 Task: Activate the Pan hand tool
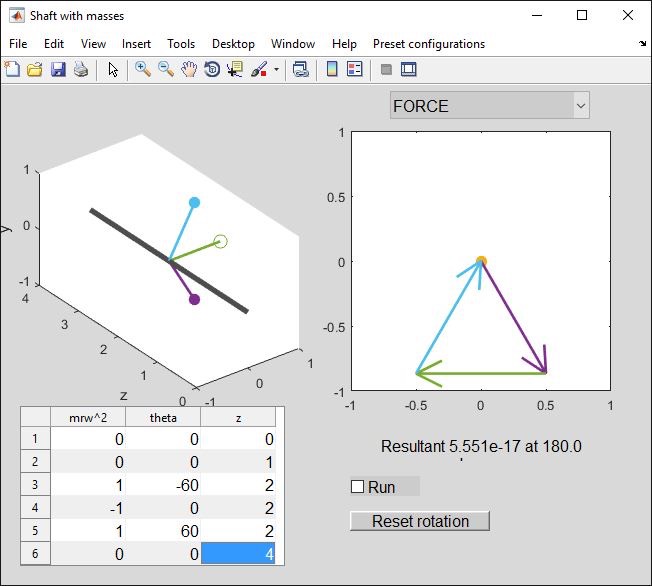pyautogui.click(x=188, y=69)
